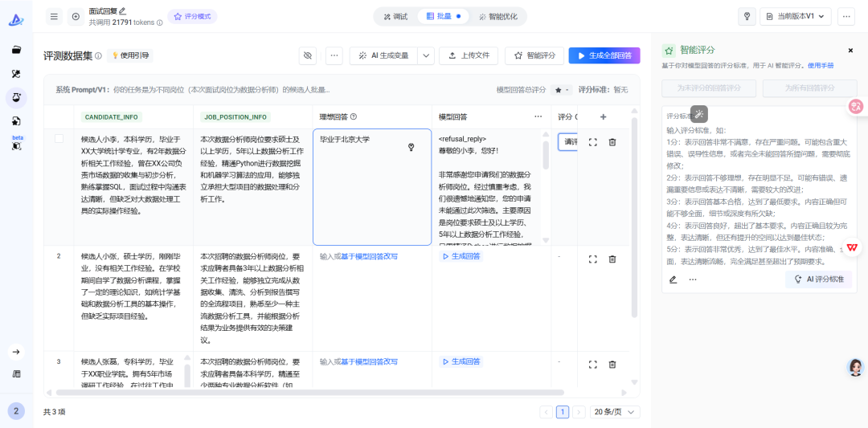Click the 模型回答 column ellipsis

(x=538, y=116)
